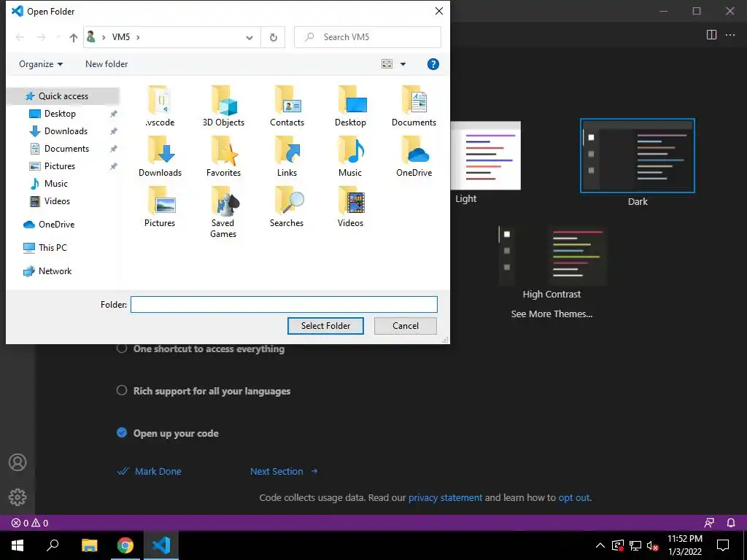Image resolution: width=747 pixels, height=560 pixels.
Task: Expand the address bar history dropdown
Action: [x=249, y=37]
